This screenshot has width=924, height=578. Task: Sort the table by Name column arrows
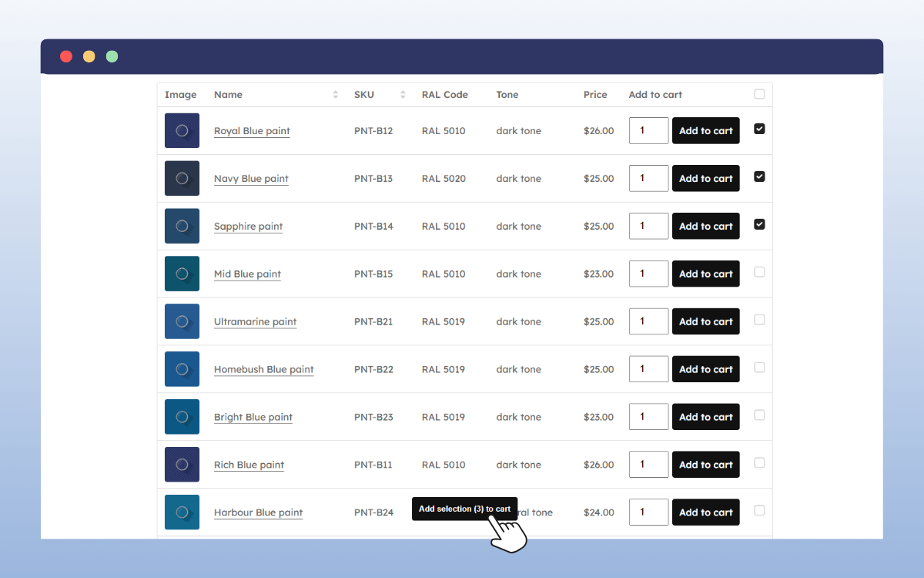(x=336, y=95)
